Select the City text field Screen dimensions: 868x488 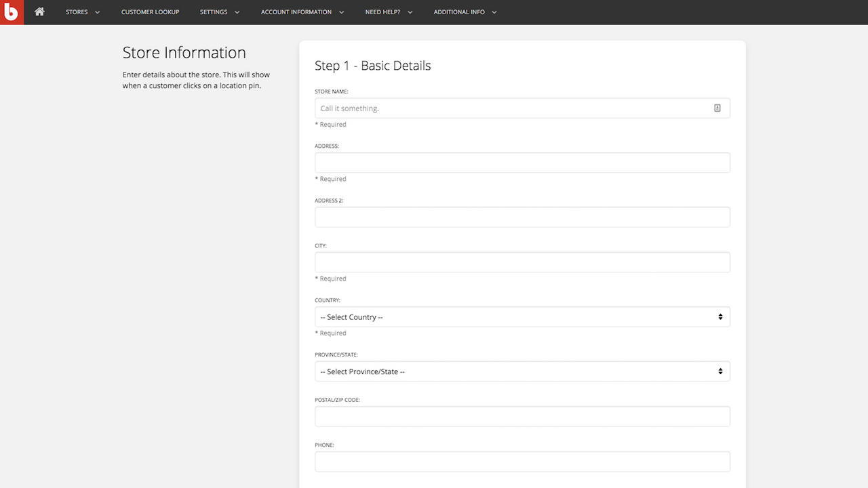[522, 262]
